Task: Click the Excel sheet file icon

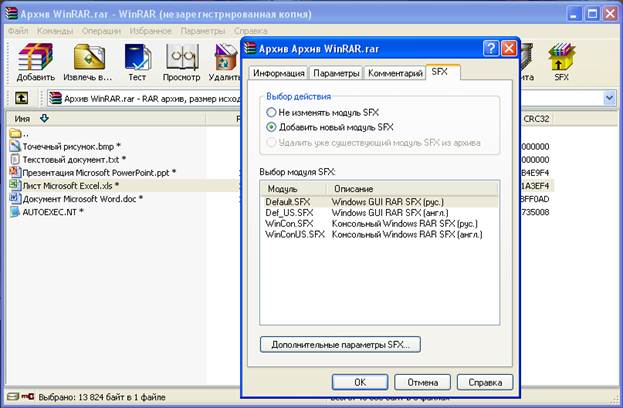Action: point(15,185)
